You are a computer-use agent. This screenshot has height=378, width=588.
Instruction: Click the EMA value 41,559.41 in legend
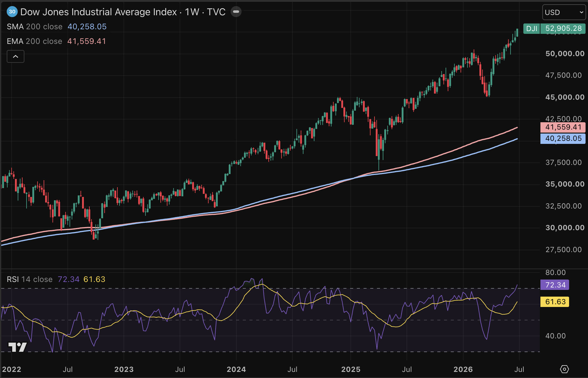(x=87, y=41)
